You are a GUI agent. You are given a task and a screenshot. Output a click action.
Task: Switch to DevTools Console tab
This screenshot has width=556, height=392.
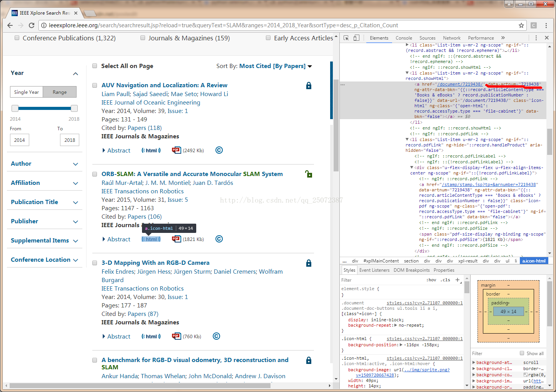[404, 38]
